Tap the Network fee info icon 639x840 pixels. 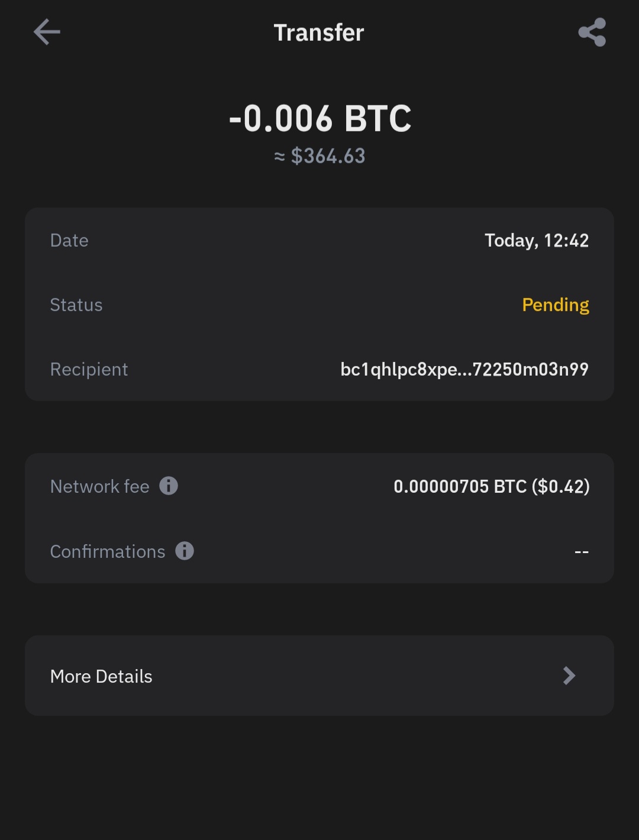169,486
